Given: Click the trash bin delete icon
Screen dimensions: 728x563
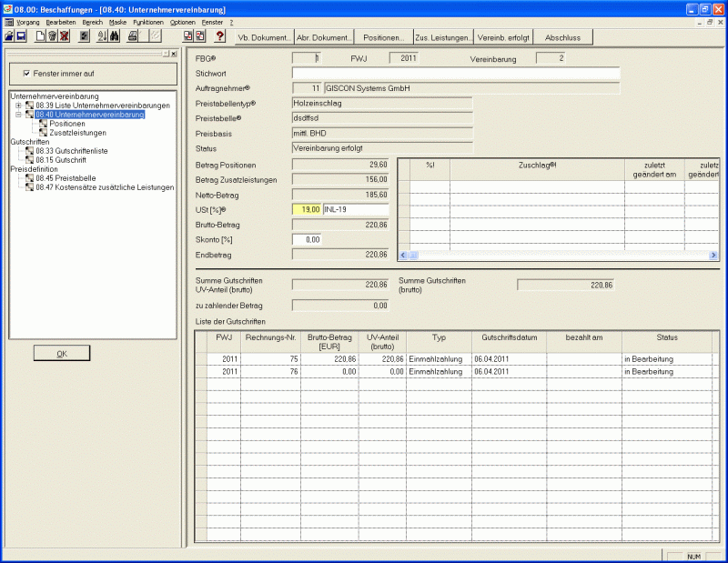Looking at the screenshot, I should [x=52, y=36].
